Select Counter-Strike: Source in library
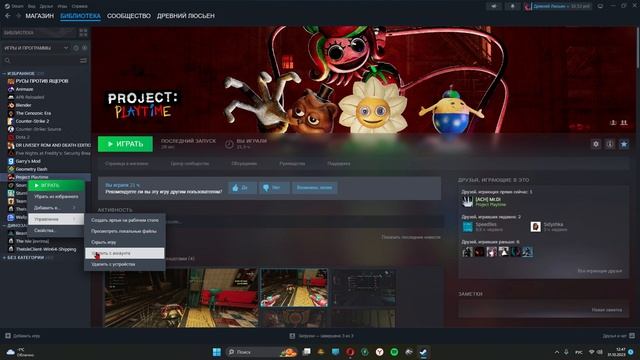Screen dimensions: 640x360 click(x=38, y=129)
